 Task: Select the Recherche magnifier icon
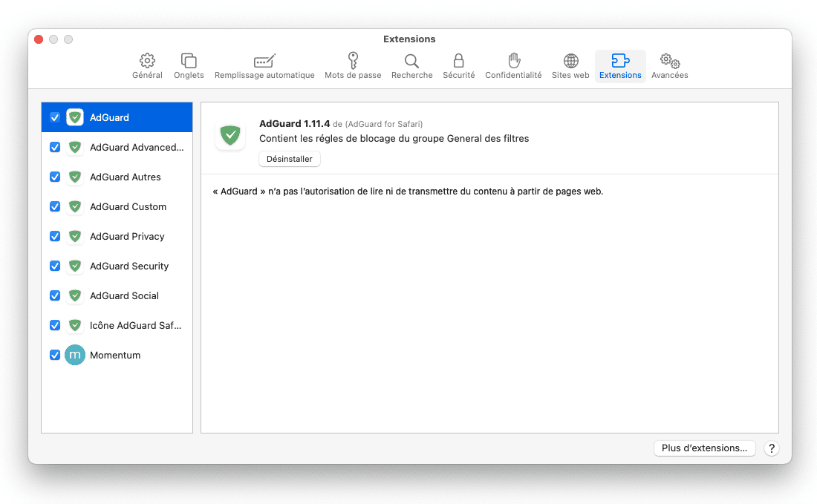[411, 61]
